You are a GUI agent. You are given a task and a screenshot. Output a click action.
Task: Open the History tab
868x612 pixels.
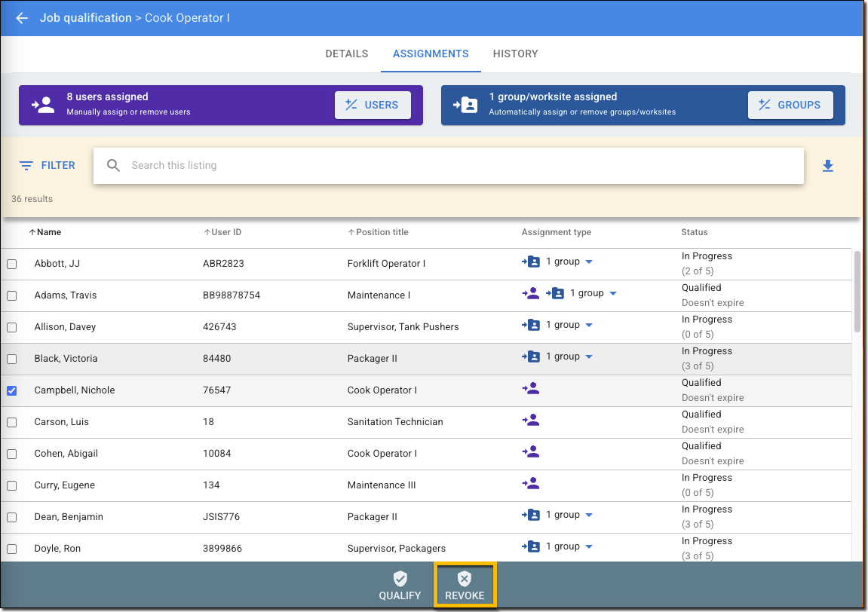[515, 54]
